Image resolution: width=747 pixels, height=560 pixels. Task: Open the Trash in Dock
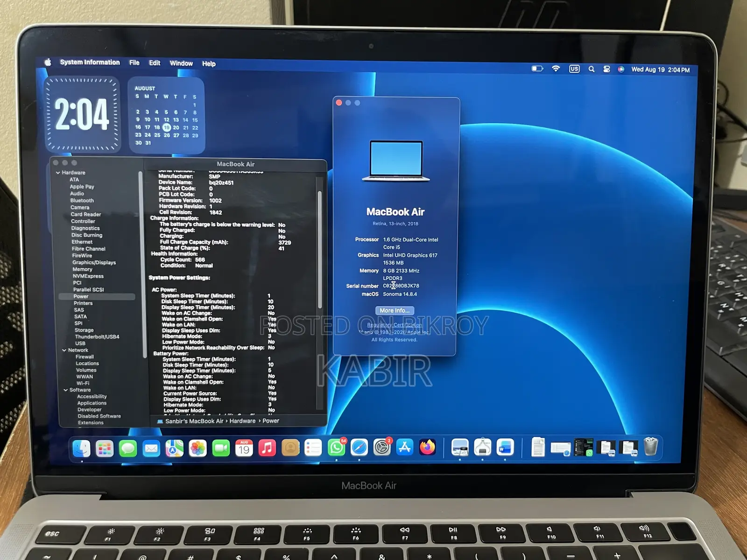click(x=650, y=447)
